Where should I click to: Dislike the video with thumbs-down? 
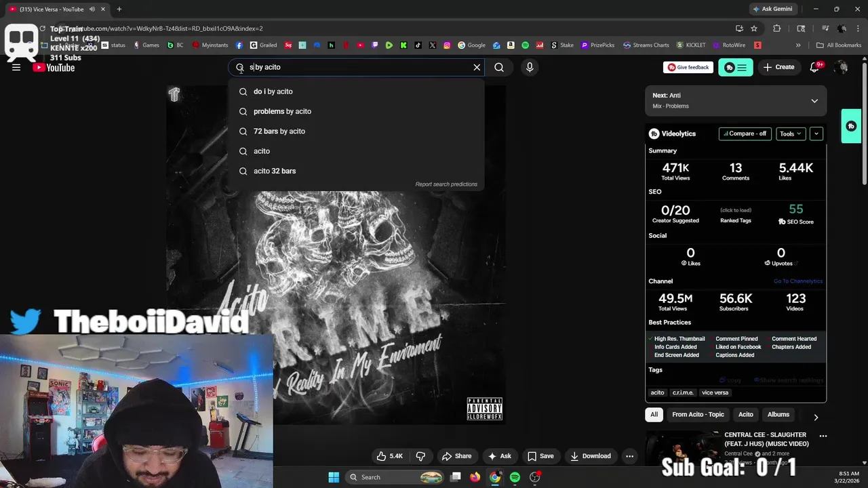(x=420, y=456)
